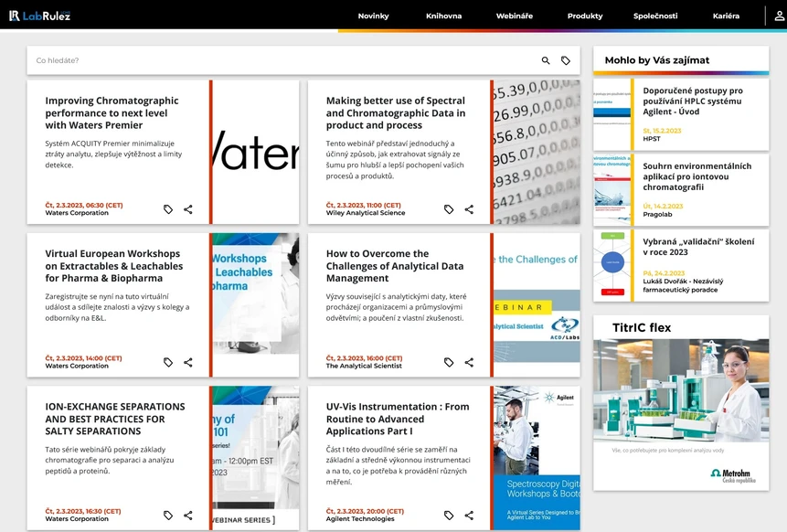Viewport: 787px width, 532px height.
Task: Tag icon on ION-EXCHANGE SEPARATIONS card
Action: (x=168, y=515)
